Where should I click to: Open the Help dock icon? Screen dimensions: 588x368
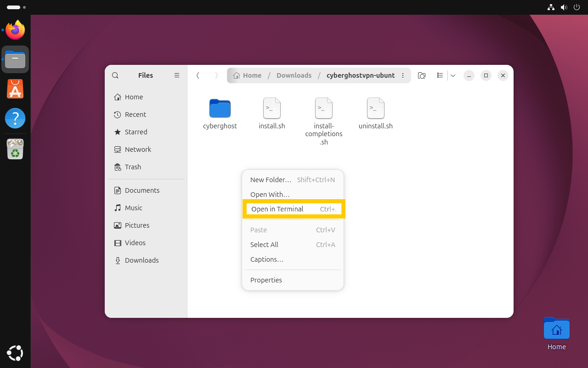pyautogui.click(x=15, y=118)
